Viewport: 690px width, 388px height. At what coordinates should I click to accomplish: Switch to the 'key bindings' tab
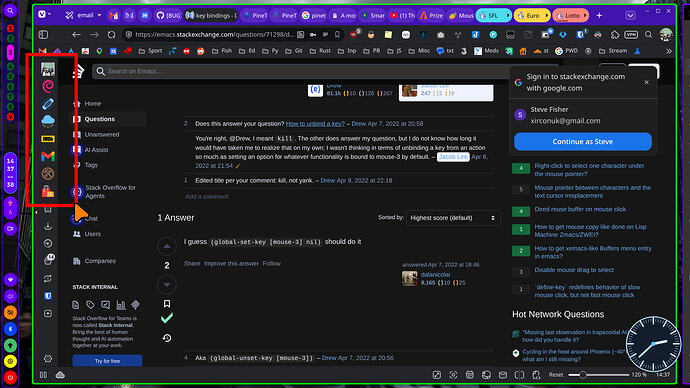click(x=211, y=15)
